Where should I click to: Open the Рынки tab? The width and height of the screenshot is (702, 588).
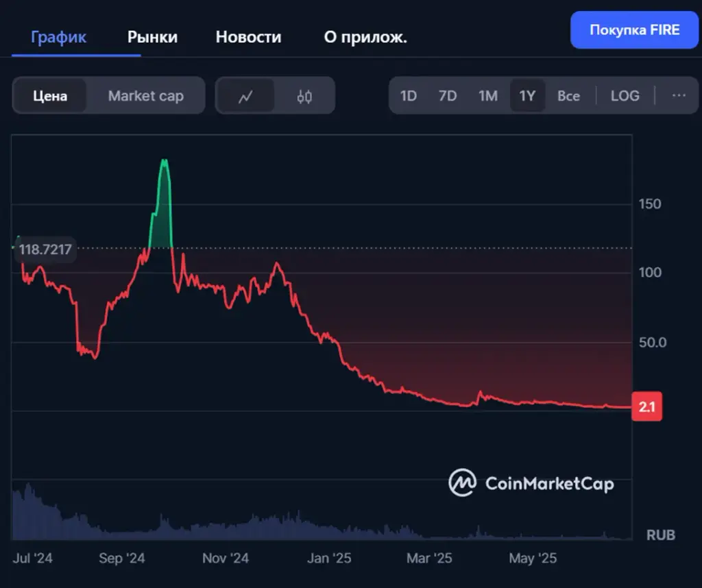tap(153, 37)
